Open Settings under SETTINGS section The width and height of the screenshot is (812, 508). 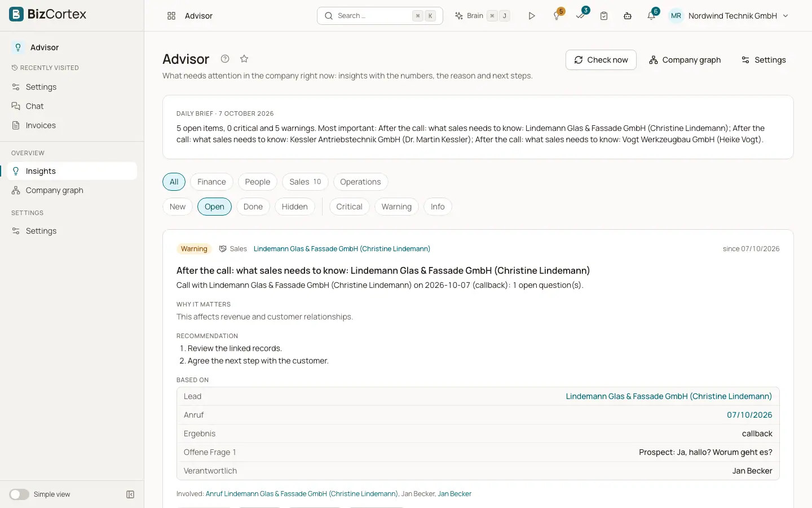point(72,231)
